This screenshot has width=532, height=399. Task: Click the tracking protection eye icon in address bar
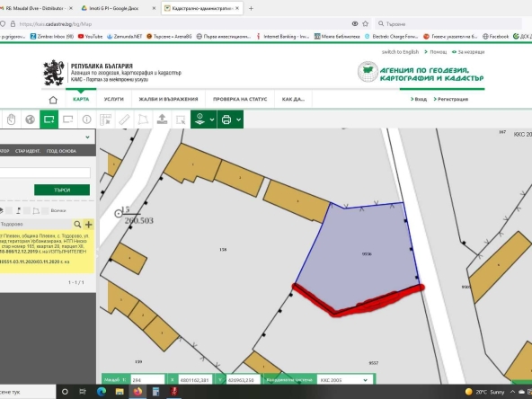(x=355, y=23)
